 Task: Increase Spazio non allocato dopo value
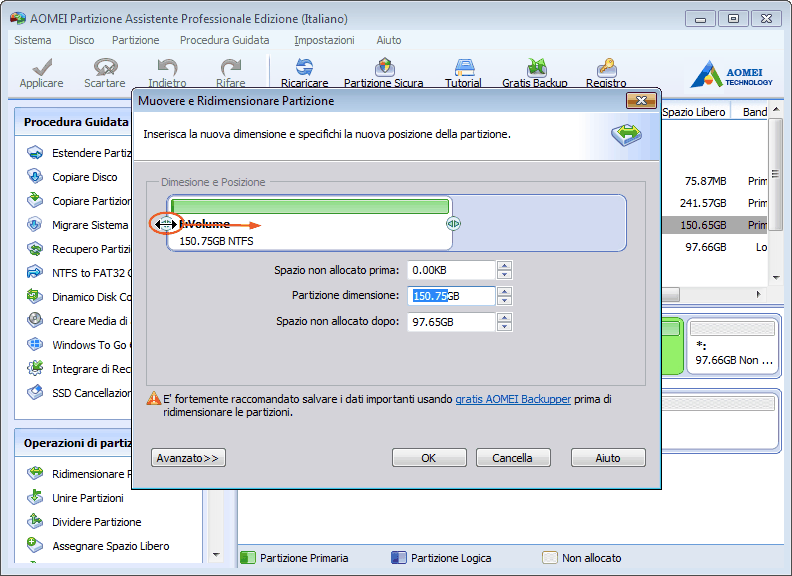pos(504,317)
